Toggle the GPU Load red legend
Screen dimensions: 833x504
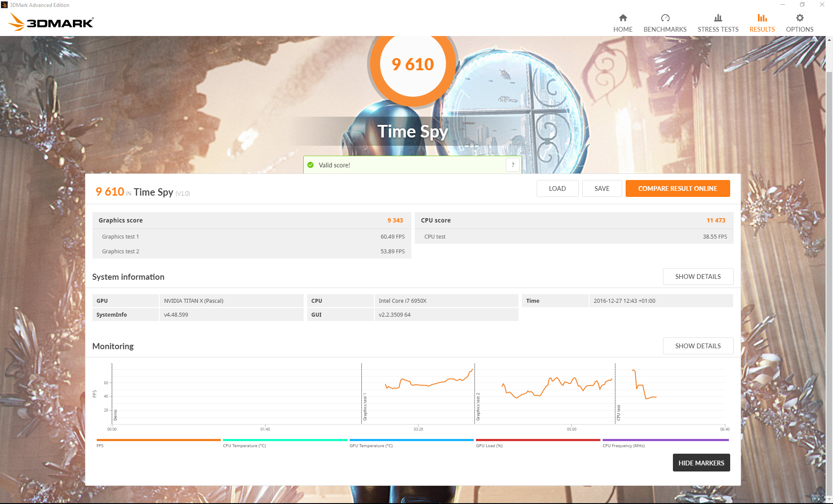coord(538,440)
